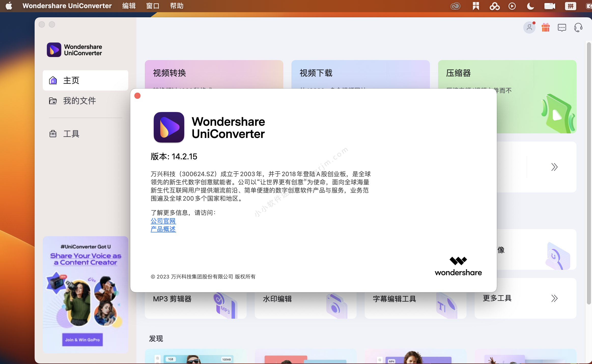The image size is (592, 364).
Task: Expand the More Tools (更多工具) chevron
Action: point(554,298)
